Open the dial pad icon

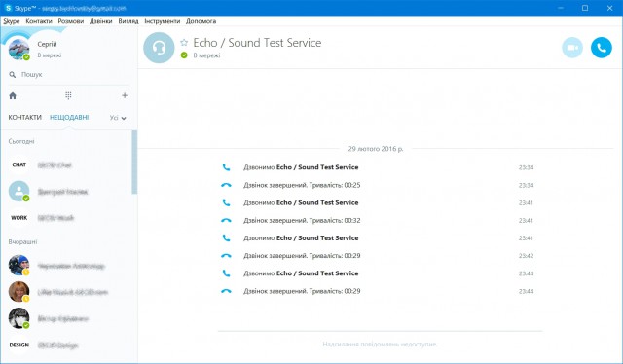68,95
